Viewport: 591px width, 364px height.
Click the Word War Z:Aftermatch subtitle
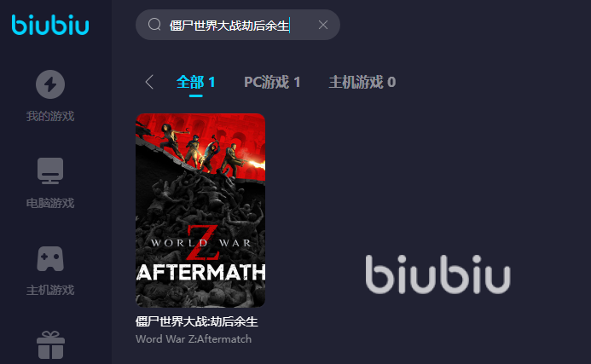click(x=194, y=339)
